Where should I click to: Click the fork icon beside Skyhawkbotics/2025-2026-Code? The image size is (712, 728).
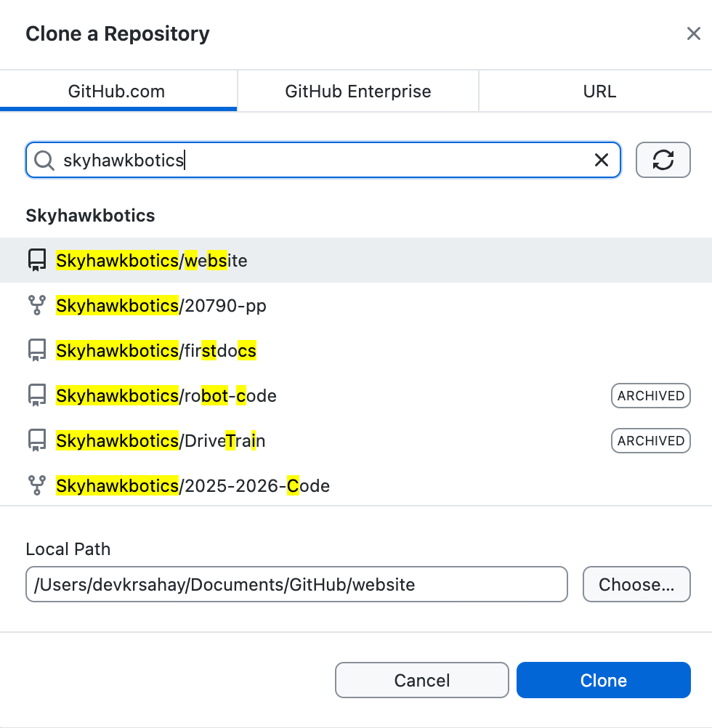click(36, 485)
